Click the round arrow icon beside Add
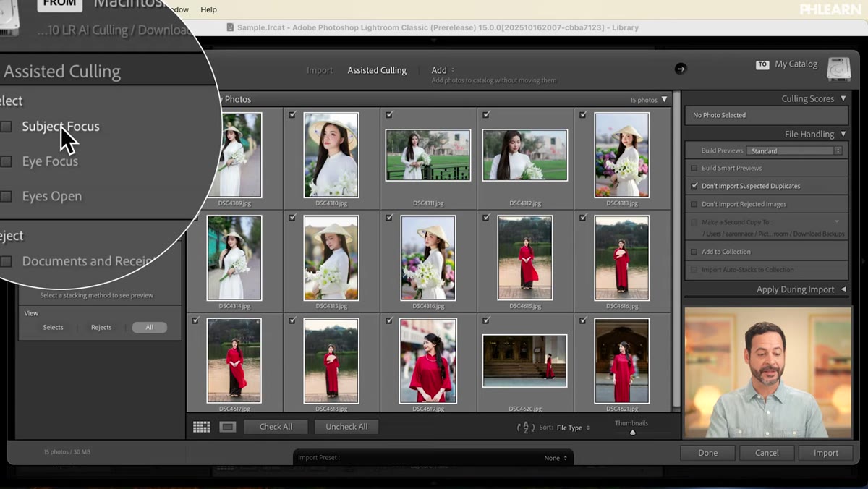The width and height of the screenshot is (868, 489). coord(680,69)
